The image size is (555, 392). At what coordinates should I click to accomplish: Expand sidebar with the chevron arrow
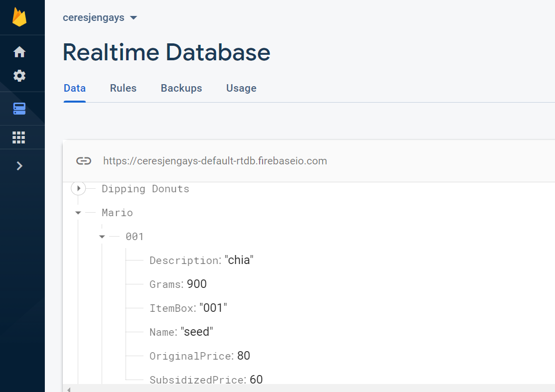[x=19, y=165]
